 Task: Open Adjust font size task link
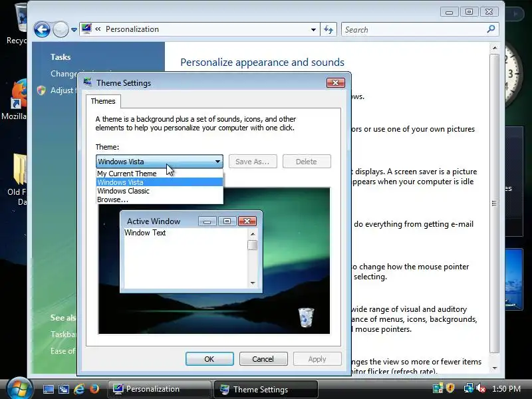click(64, 90)
